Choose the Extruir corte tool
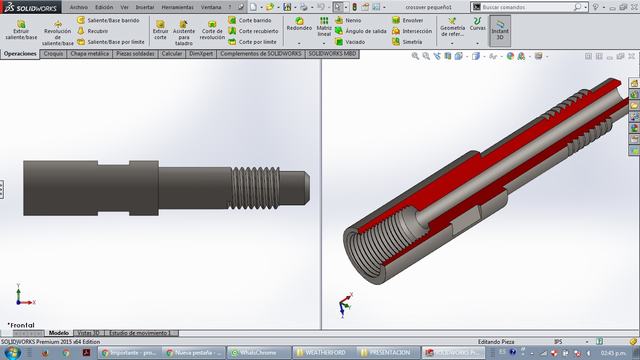 coord(160,30)
